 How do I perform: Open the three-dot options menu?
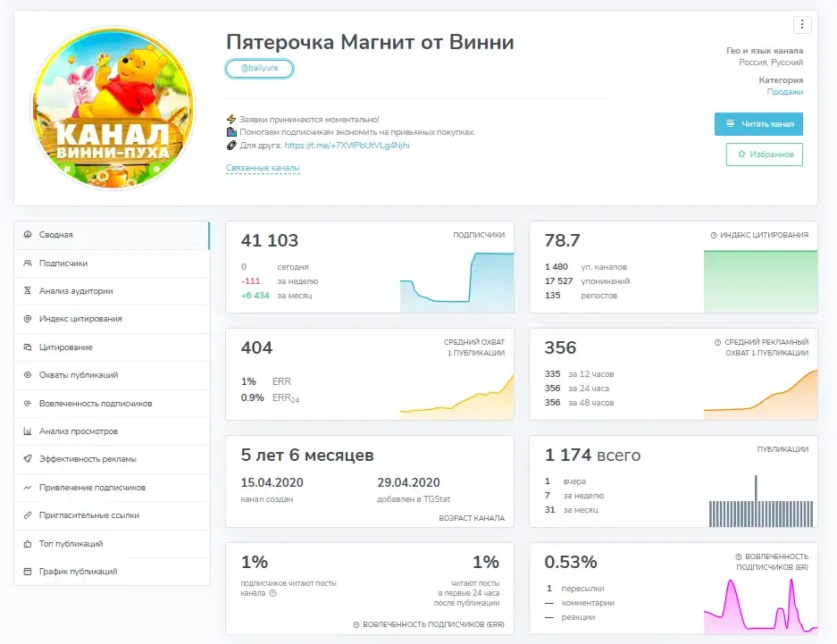pyautogui.click(x=802, y=24)
